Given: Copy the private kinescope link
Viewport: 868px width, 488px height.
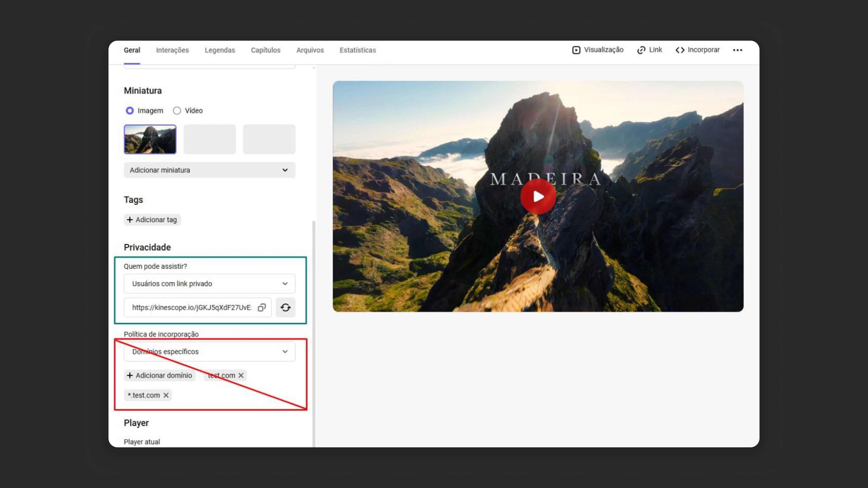Looking at the screenshot, I should (x=262, y=307).
